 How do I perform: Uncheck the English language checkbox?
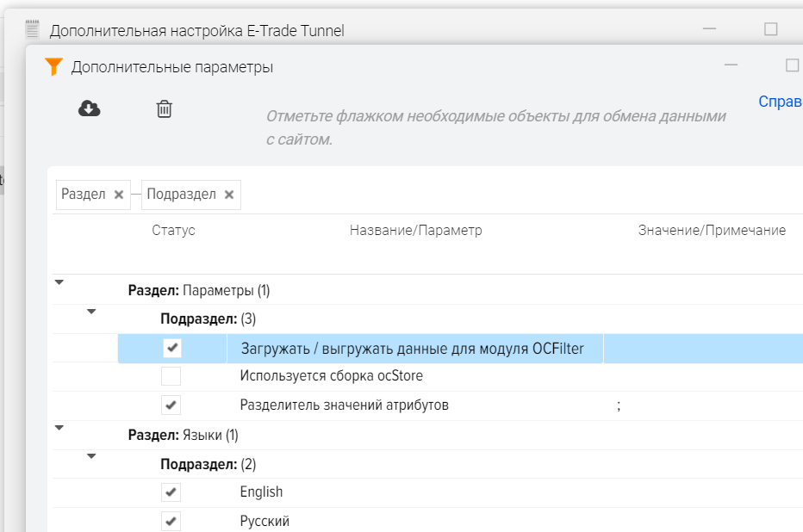(x=171, y=492)
